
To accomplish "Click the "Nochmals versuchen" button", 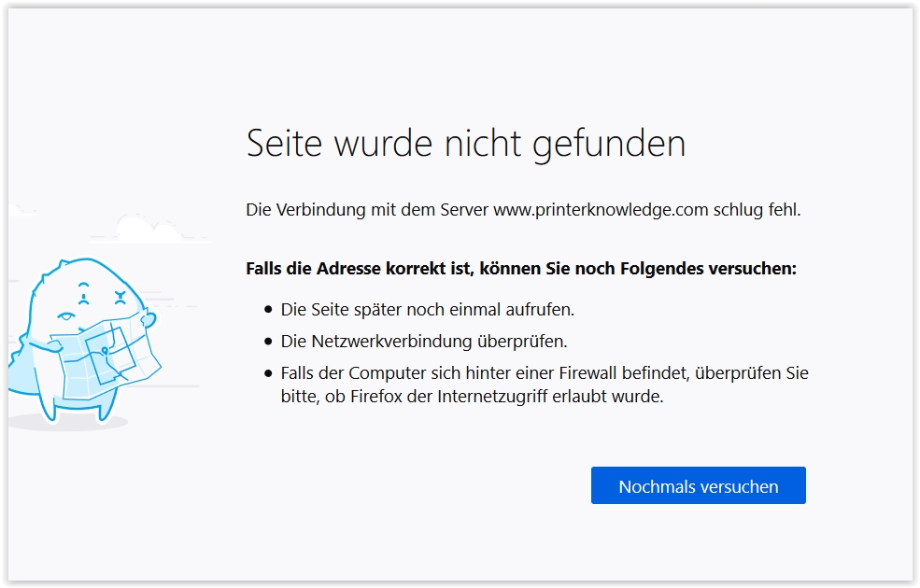I will point(698,486).
